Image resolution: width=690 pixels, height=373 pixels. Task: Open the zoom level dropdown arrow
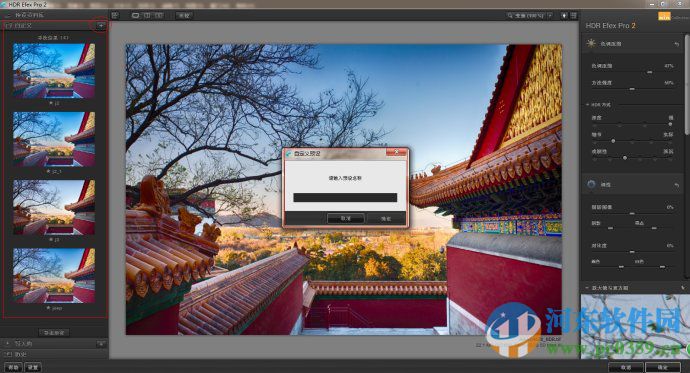coord(550,15)
